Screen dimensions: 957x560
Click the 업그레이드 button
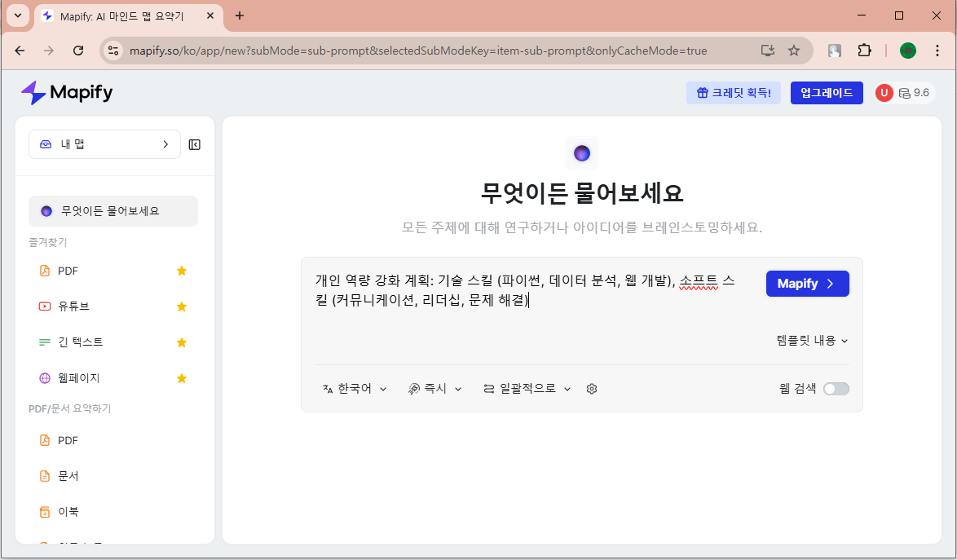pos(827,93)
